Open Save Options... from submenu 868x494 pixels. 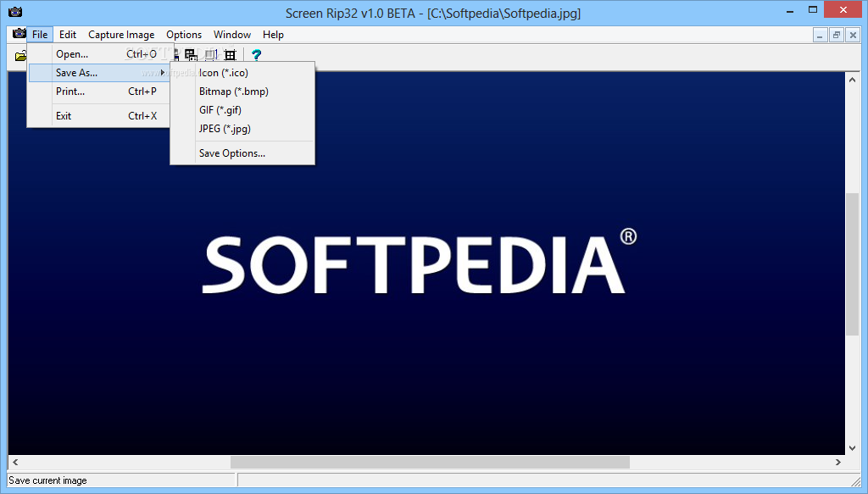(242, 153)
